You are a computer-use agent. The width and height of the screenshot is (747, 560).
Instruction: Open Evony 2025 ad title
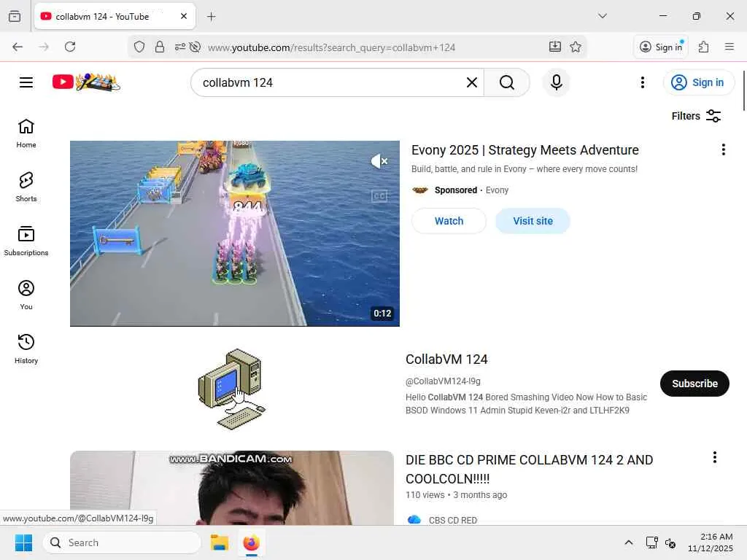click(x=525, y=150)
